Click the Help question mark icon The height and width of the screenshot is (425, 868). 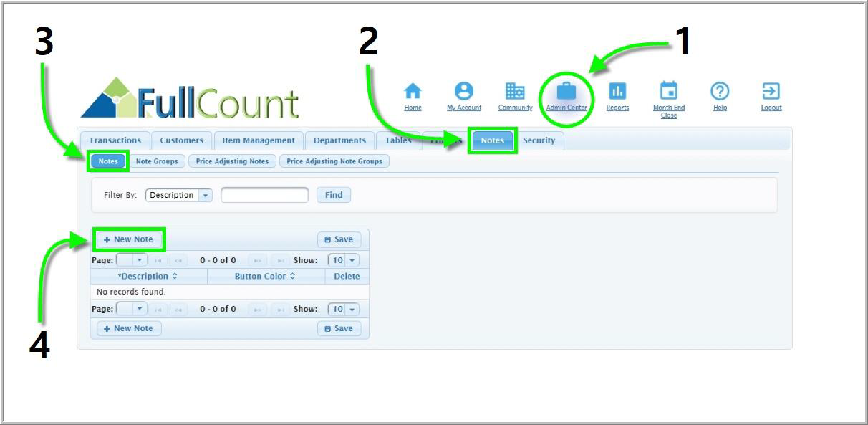(720, 91)
